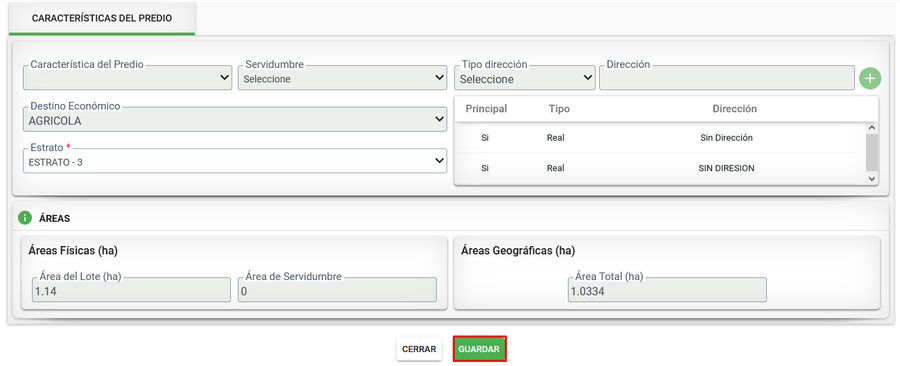Expand the Servidumbre dropdown
The height and width of the screenshot is (366, 900).
tap(343, 77)
